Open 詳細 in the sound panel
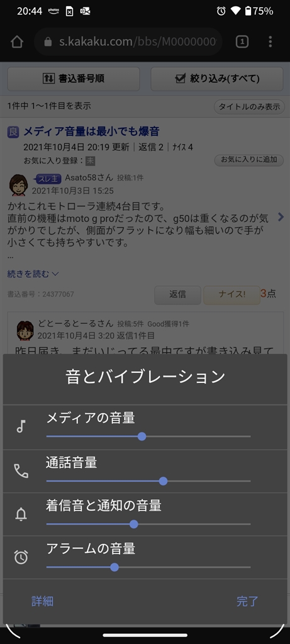Image resolution: width=290 pixels, height=644 pixels. (x=42, y=601)
